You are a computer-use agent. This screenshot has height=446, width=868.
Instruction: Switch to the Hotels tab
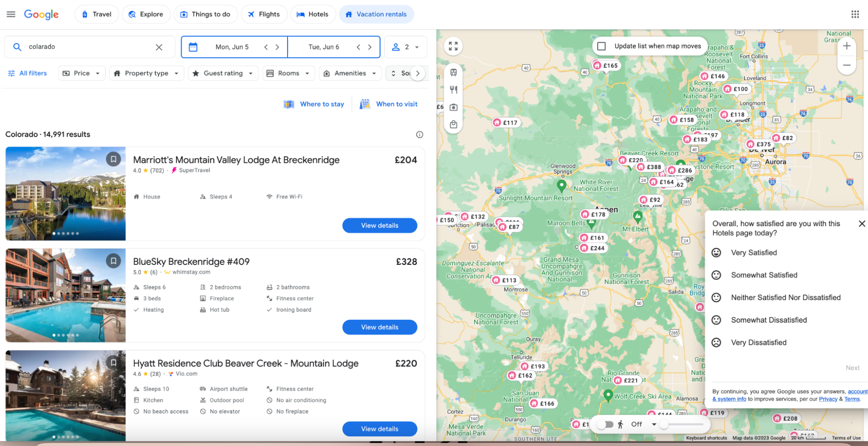click(x=313, y=14)
